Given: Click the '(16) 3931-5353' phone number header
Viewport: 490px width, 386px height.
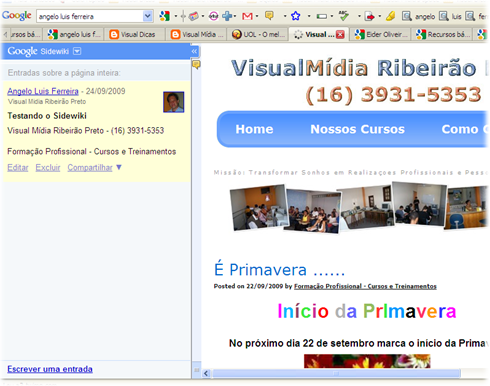Looking at the screenshot, I should [x=393, y=94].
